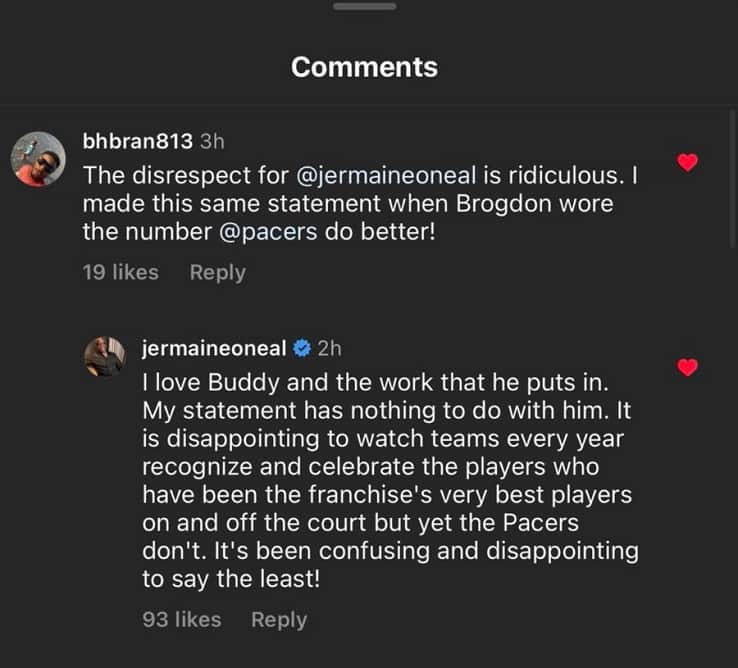The height and width of the screenshot is (668, 738).
Task: Reply to bhbran813's comment
Action: click(217, 272)
